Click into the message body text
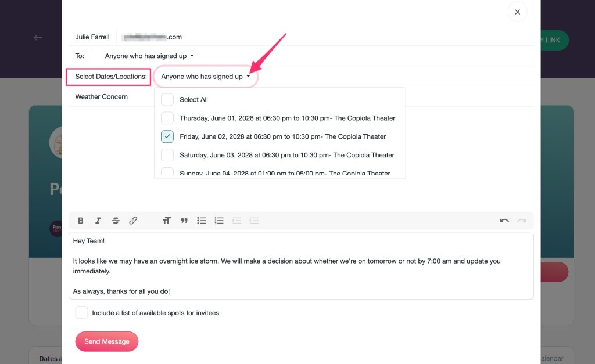 click(301, 266)
